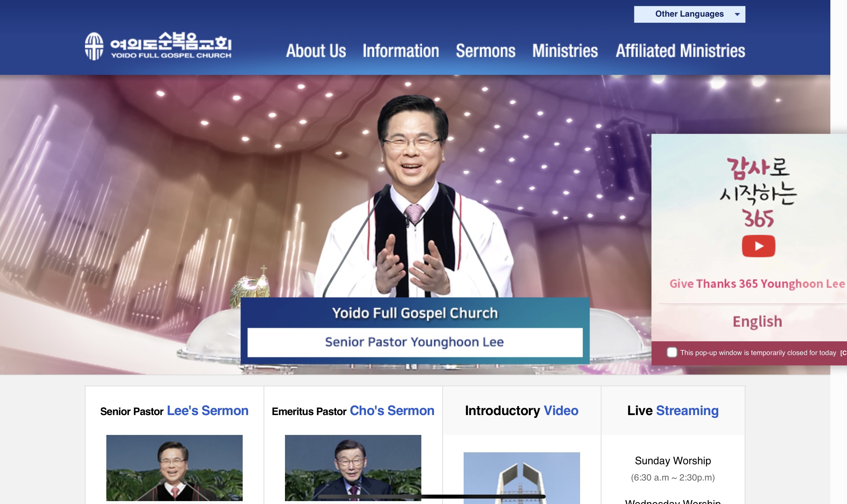Open the Information menu
Screen dimensions: 847x504
(x=401, y=51)
